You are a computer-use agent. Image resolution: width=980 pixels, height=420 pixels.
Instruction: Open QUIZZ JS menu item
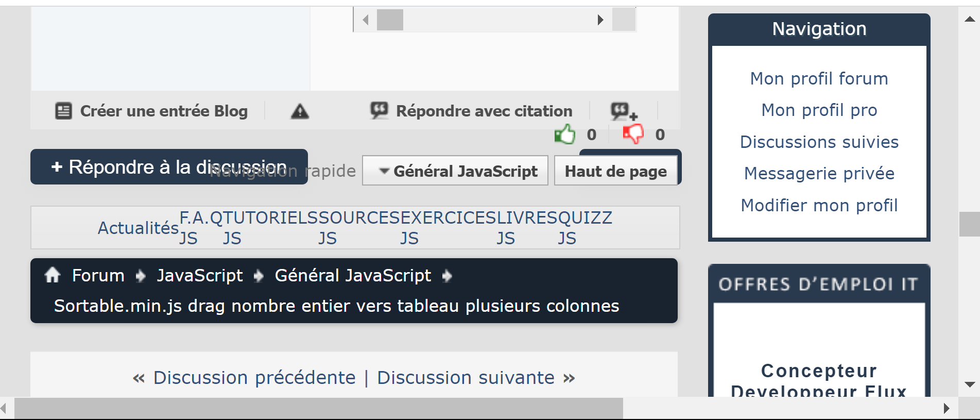586,228
